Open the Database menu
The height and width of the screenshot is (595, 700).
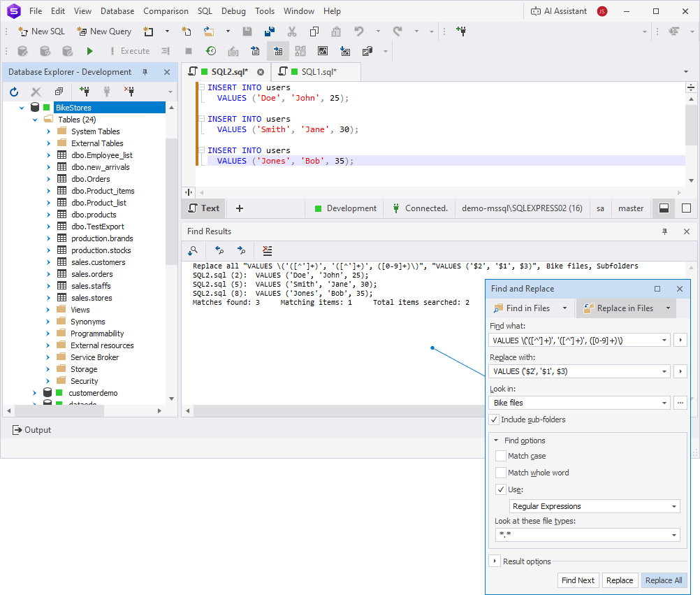click(117, 11)
